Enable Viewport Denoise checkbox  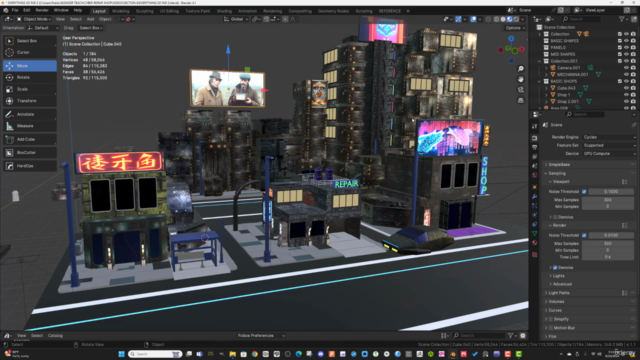click(x=555, y=217)
